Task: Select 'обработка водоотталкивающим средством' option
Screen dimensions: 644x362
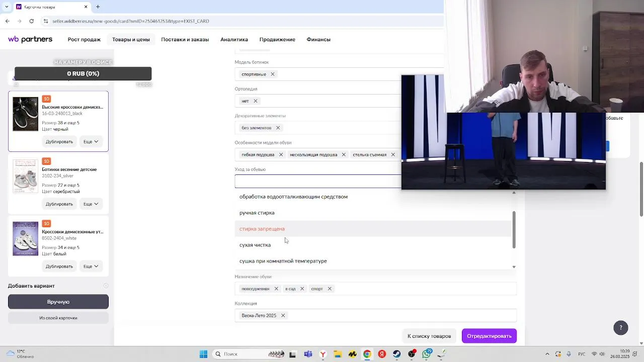Action: tap(373, 197)
